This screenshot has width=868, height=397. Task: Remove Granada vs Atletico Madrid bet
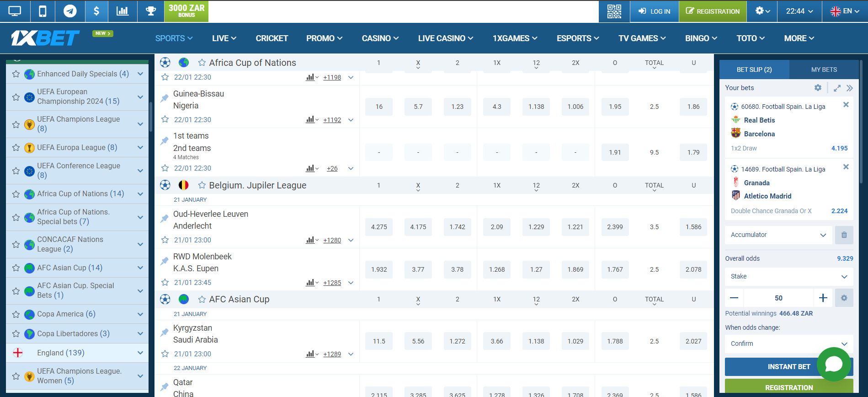pos(846,167)
